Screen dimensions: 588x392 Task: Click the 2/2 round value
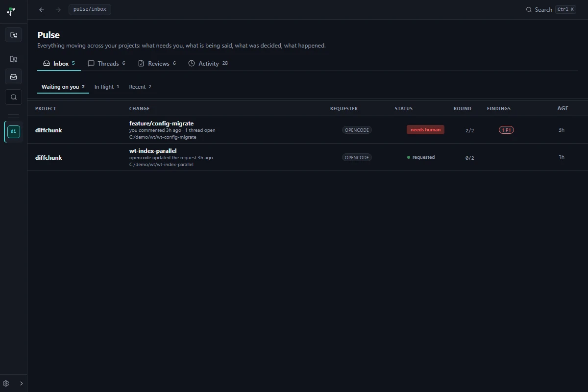[470, 130]
